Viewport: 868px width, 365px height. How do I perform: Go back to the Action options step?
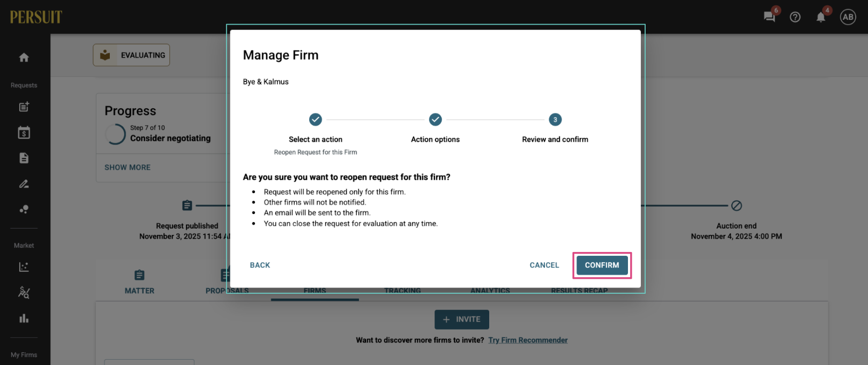coord(260,265)
